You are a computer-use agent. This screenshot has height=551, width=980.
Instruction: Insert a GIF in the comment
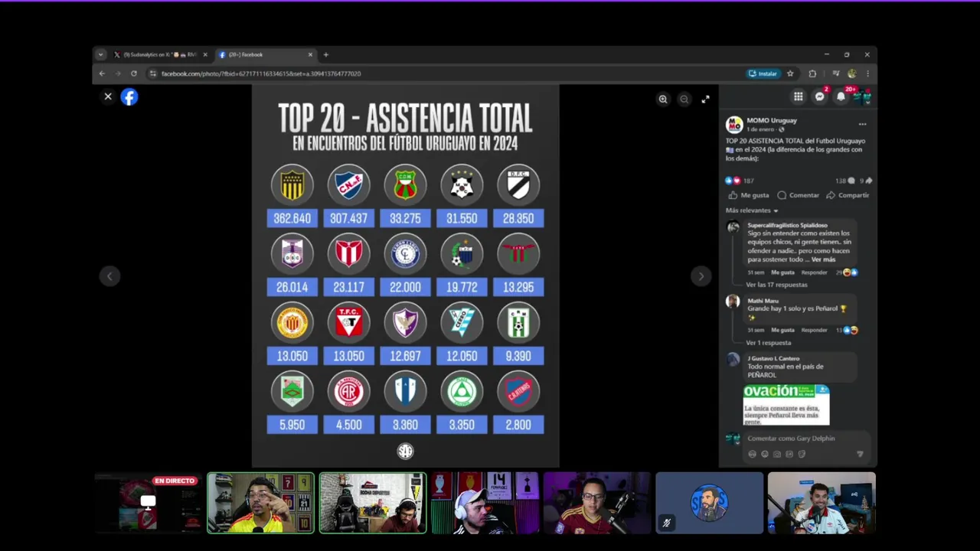point(789,454)
